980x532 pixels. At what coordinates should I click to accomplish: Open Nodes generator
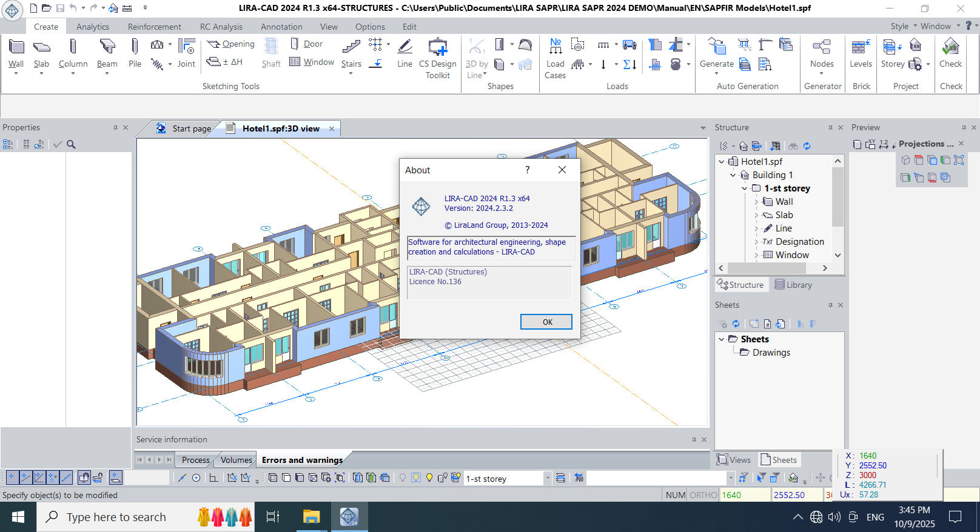click(x=822, y=53)
